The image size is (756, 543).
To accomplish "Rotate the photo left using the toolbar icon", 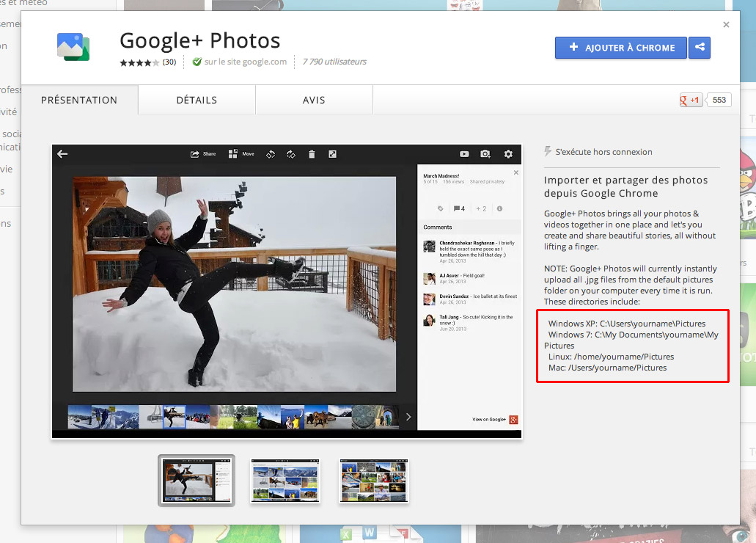I will [x=271, y=154].
